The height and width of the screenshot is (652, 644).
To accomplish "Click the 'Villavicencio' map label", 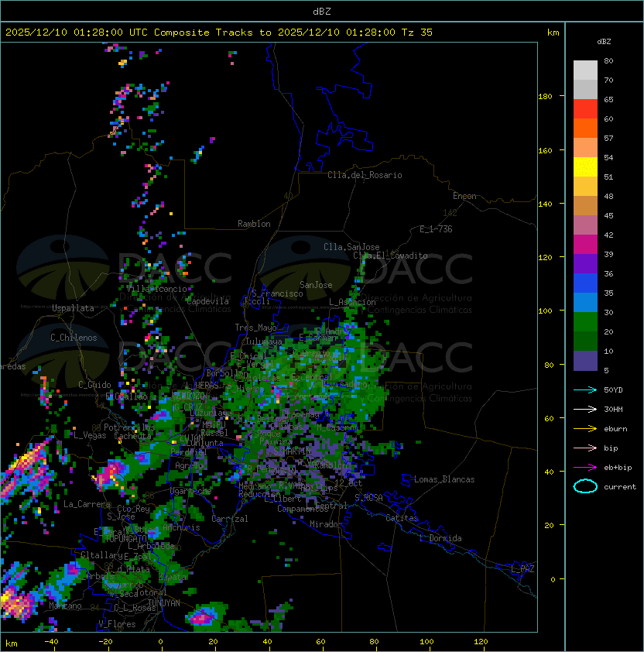I will click(x=156, y=289).
